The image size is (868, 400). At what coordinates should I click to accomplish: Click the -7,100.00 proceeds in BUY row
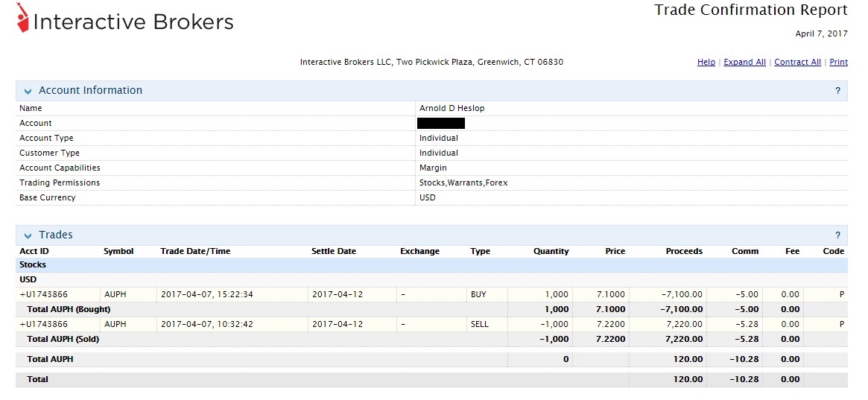click(682, 294)
